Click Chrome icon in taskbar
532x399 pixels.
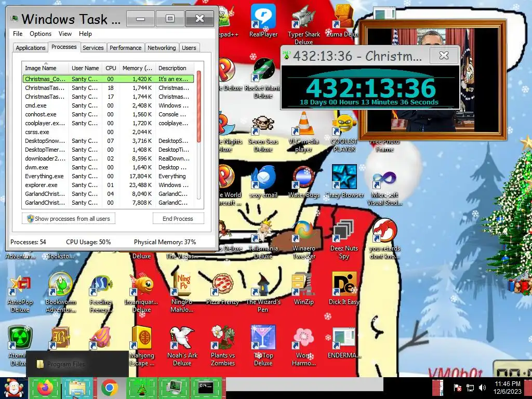pyautogui.click(x=109, y=388)
